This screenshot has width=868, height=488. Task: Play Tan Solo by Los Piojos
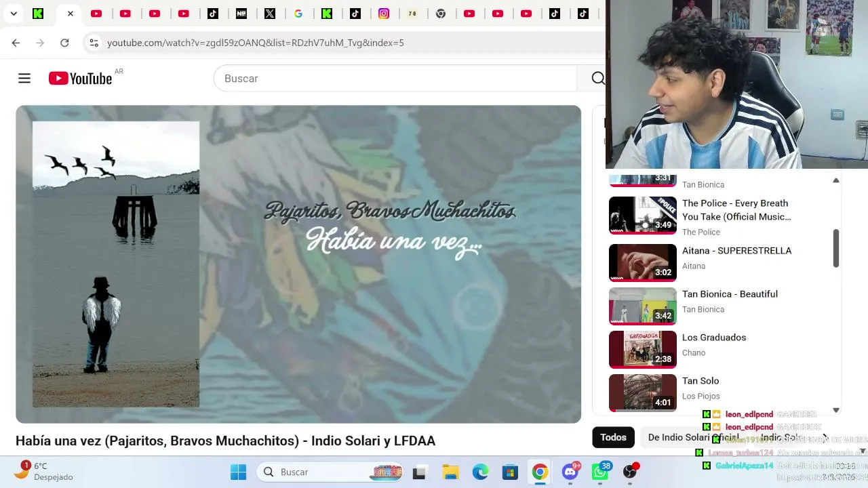pos(701,381)
